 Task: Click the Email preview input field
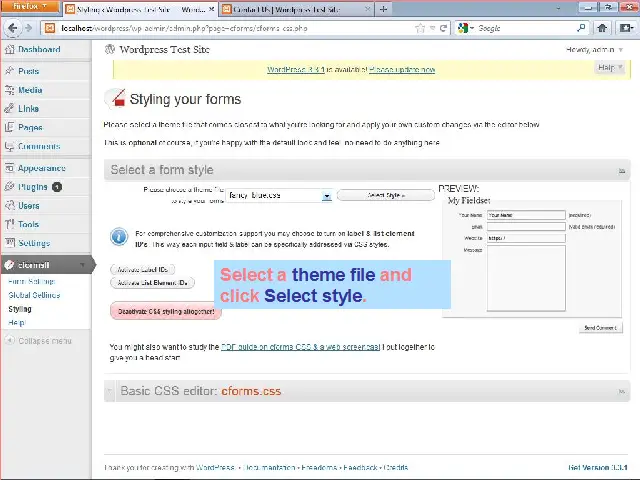click(526, 227)
